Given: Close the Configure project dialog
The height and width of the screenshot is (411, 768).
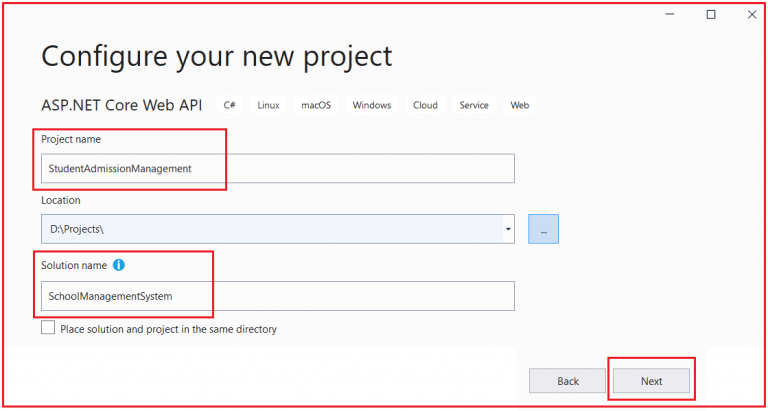Looking at the screenshot, I should click(x=752, y=15).
